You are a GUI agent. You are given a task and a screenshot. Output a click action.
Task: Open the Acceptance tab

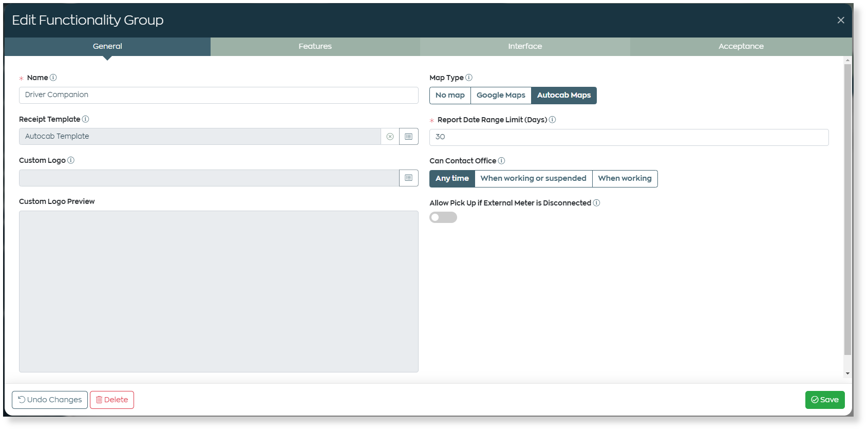click(x=741, y=46)
